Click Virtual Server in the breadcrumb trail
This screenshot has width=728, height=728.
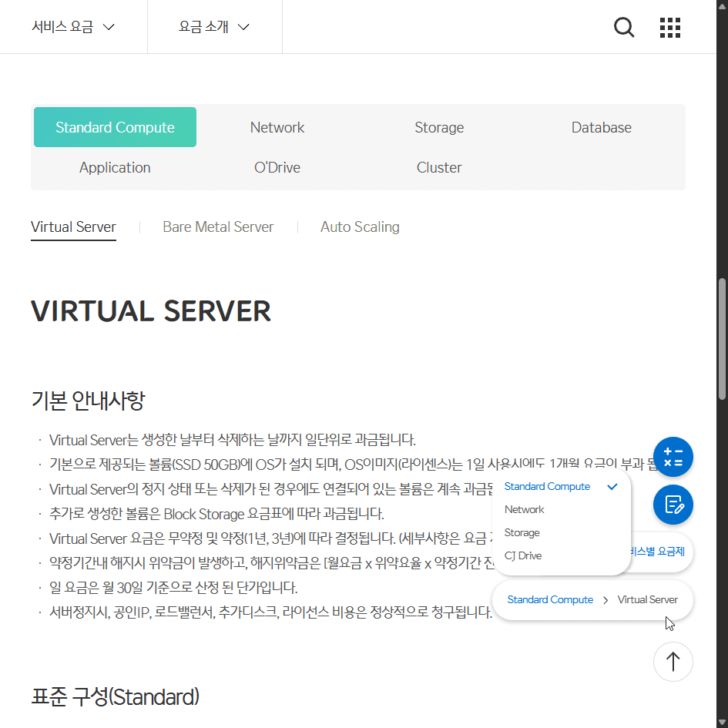tap(648, 599)
